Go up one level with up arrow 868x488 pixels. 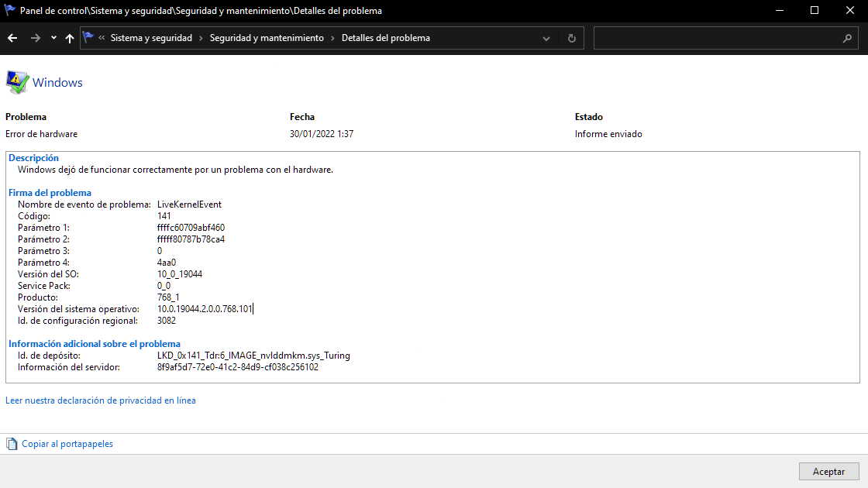(x=69, y=38)
